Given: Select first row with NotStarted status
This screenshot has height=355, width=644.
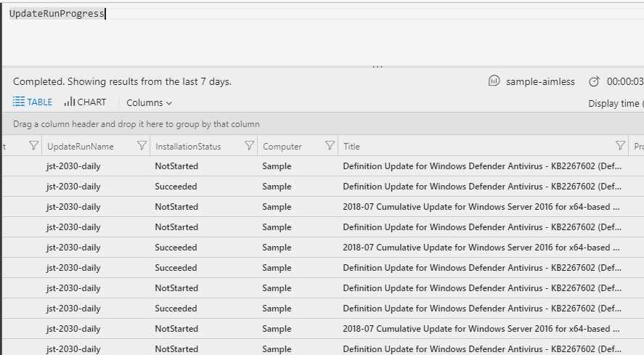Looking at the screenshot, I should point(323,166).
